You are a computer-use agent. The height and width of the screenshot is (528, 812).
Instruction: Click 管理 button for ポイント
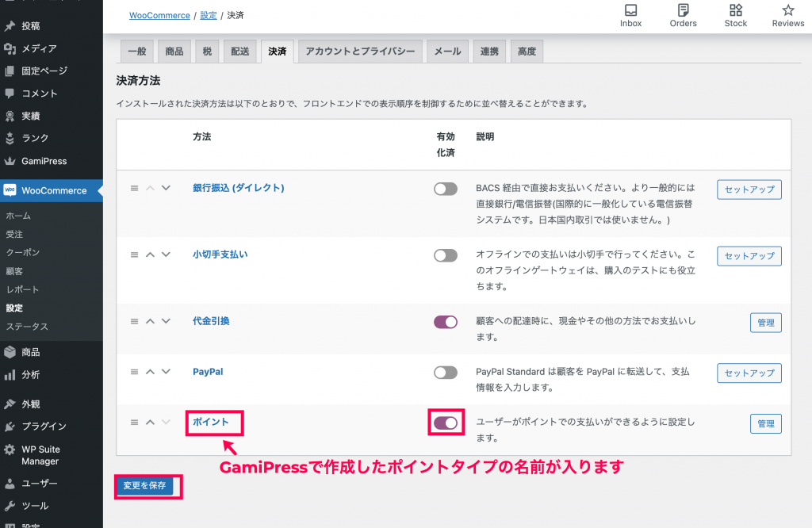766,423
